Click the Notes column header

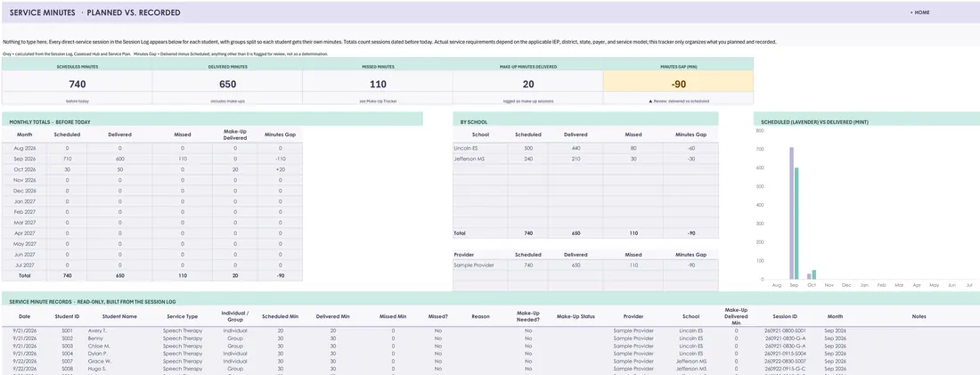point(919,316)
